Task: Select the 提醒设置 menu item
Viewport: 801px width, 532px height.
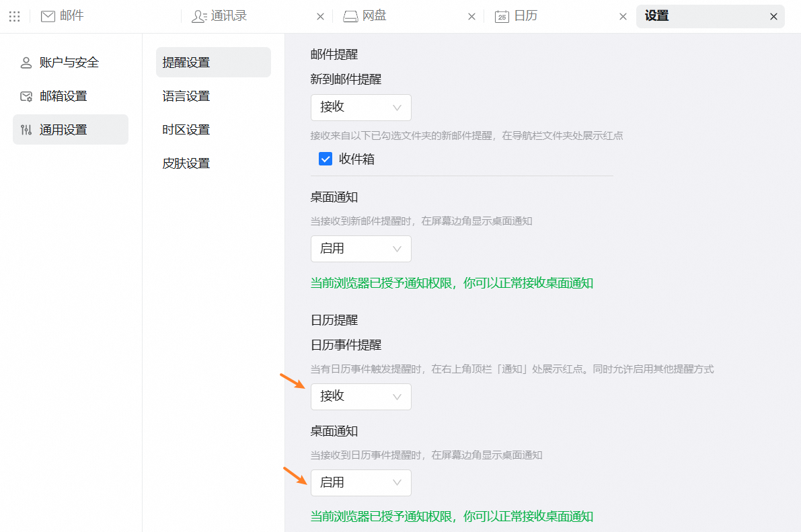Action: click(186, 63)
